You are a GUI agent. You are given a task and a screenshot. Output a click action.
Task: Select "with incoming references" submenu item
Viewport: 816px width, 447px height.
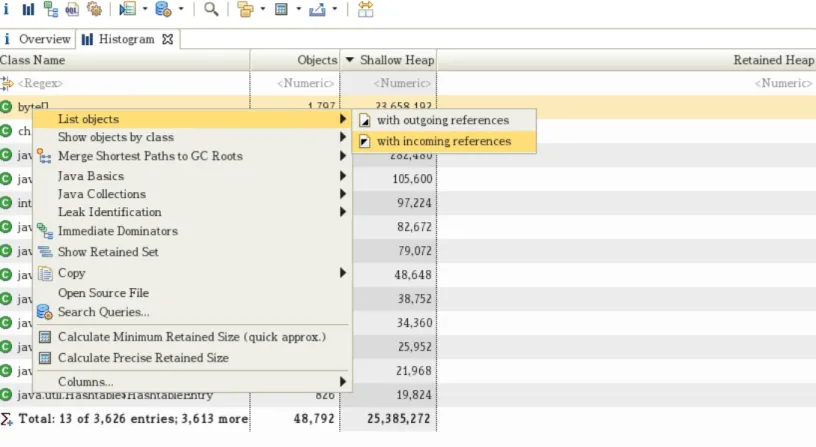[x=444, y=141]
